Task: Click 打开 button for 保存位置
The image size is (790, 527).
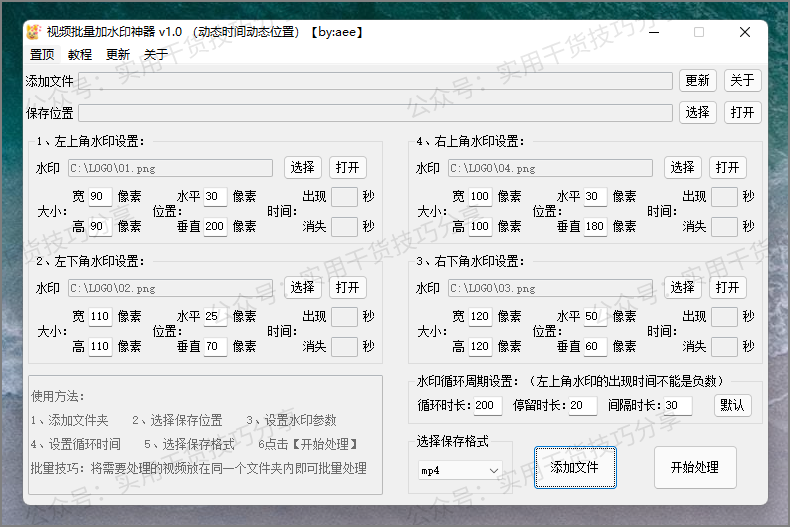Action: 742,112
